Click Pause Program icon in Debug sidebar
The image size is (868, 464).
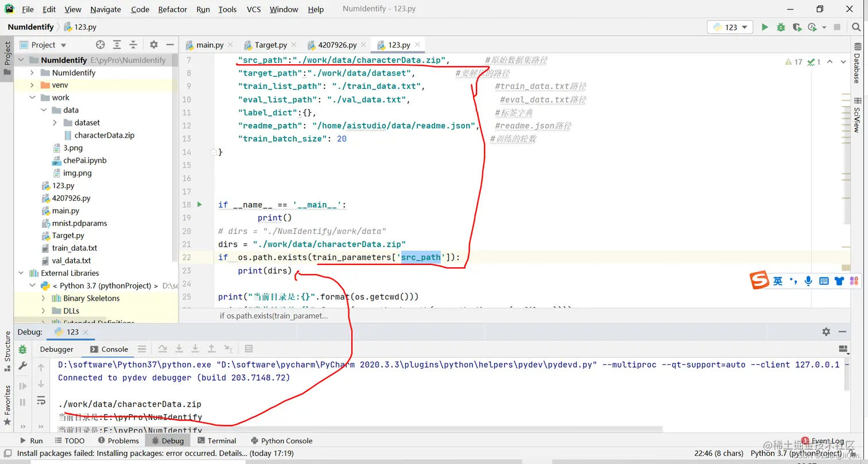pyautogui.click(x=23, y=402)
